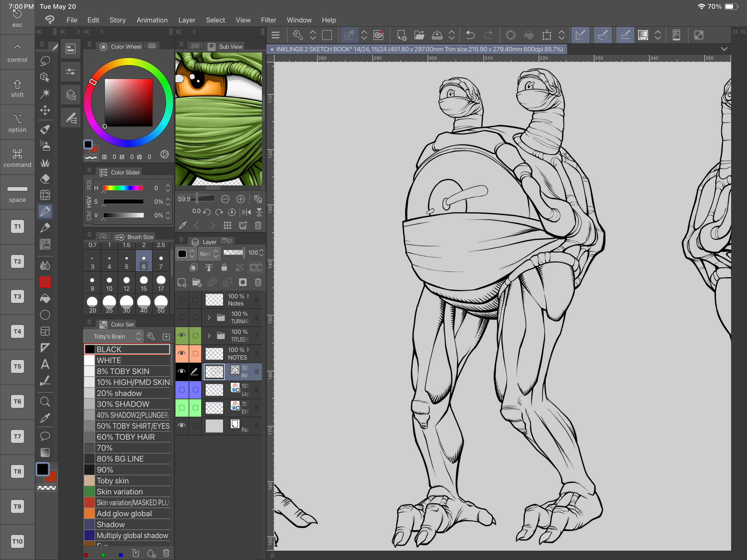Zoom out Sub View with minus icon

225,199
